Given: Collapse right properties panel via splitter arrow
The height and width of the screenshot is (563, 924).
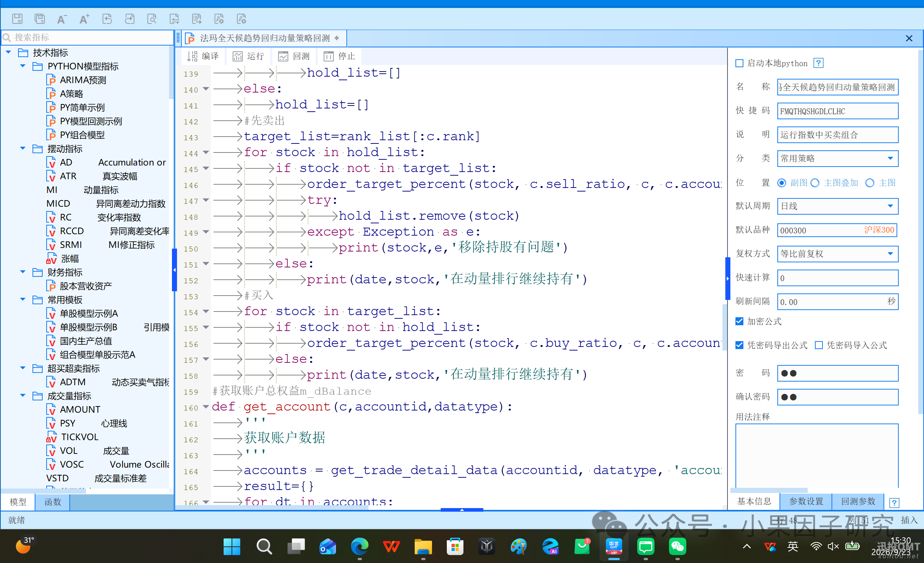Looking at the screenshot, I should tap(727, 278).
